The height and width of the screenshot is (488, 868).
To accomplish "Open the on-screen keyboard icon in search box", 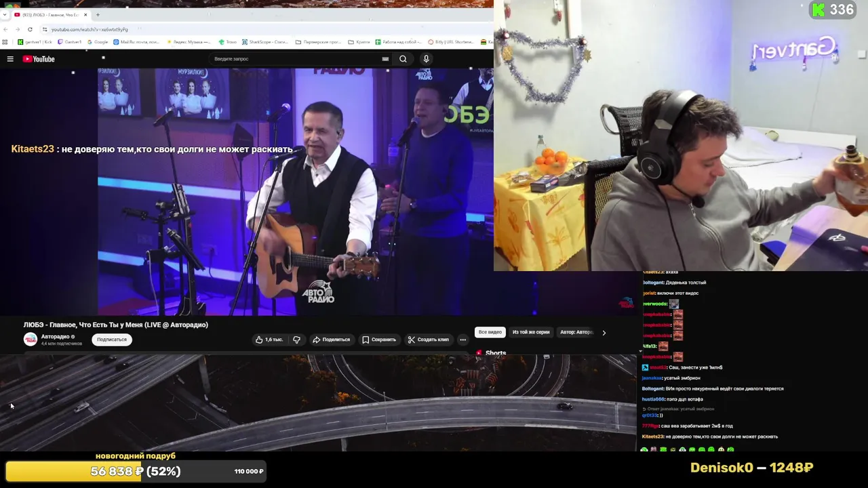I will point(385,59).
